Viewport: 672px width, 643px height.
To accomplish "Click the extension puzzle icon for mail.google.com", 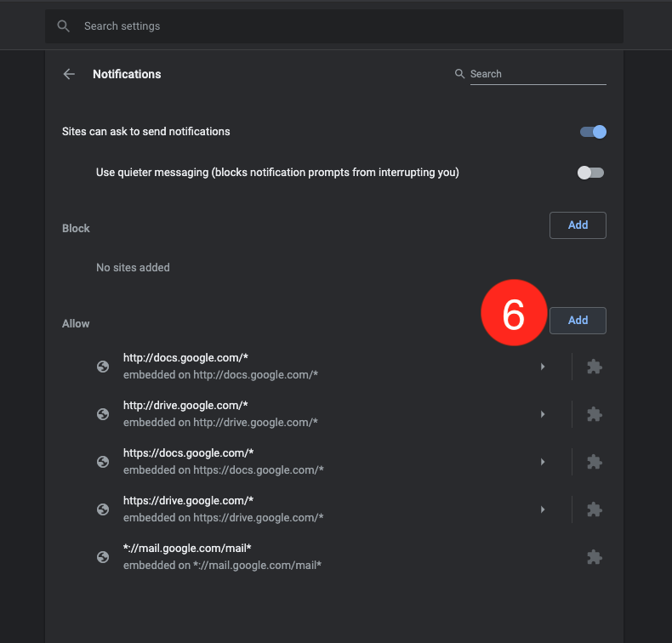I will 595,557.
